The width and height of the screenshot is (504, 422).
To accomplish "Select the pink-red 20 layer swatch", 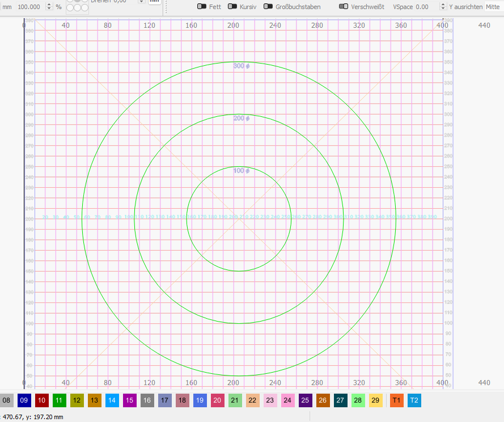I will tap(218, 400).
